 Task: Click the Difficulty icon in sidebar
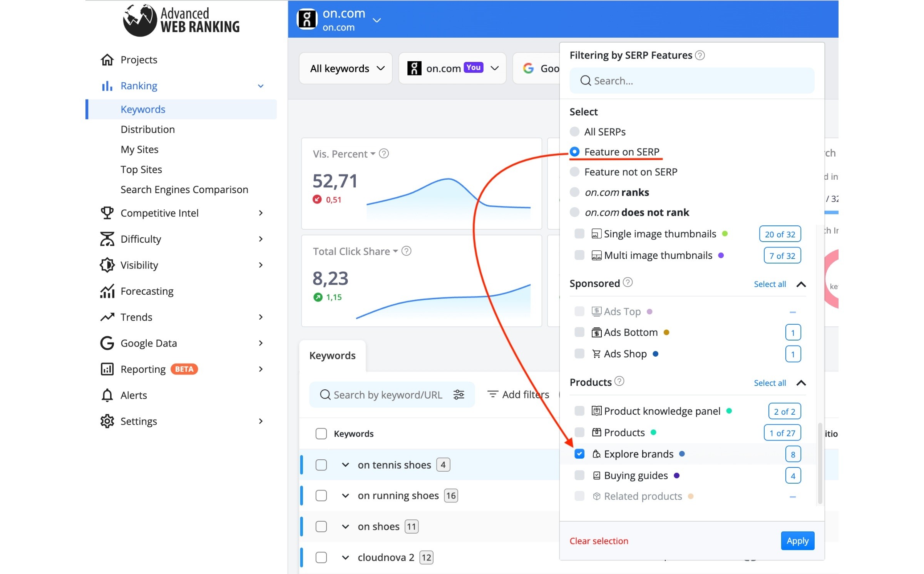click(107, 239)
